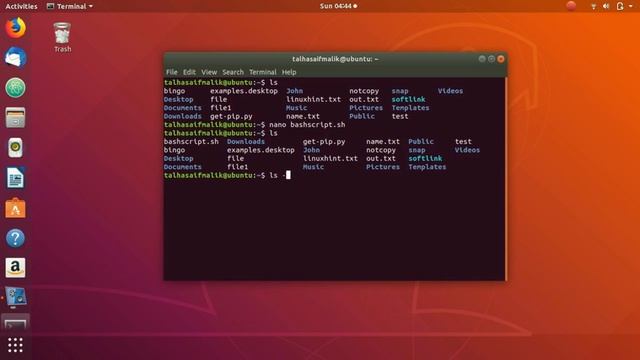This screenshot has height=360, width=640.
Task: Close the Terminal window
Action: click(x=501, y=59)
